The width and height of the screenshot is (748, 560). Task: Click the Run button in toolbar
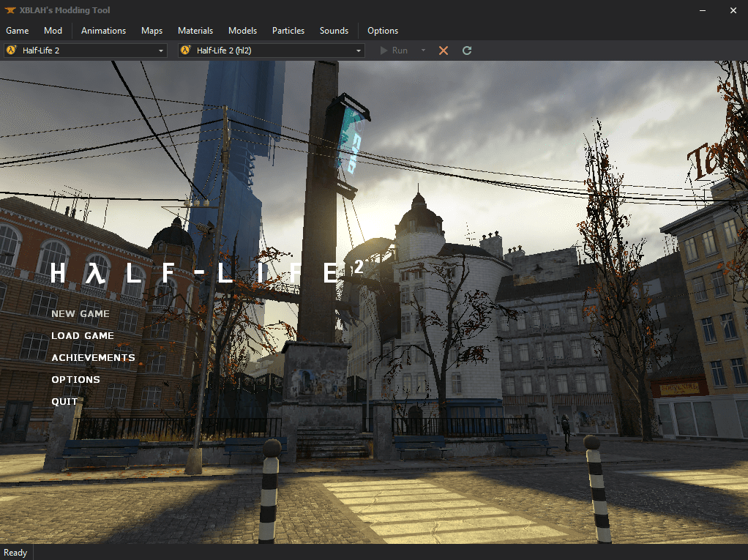[394, 51]
